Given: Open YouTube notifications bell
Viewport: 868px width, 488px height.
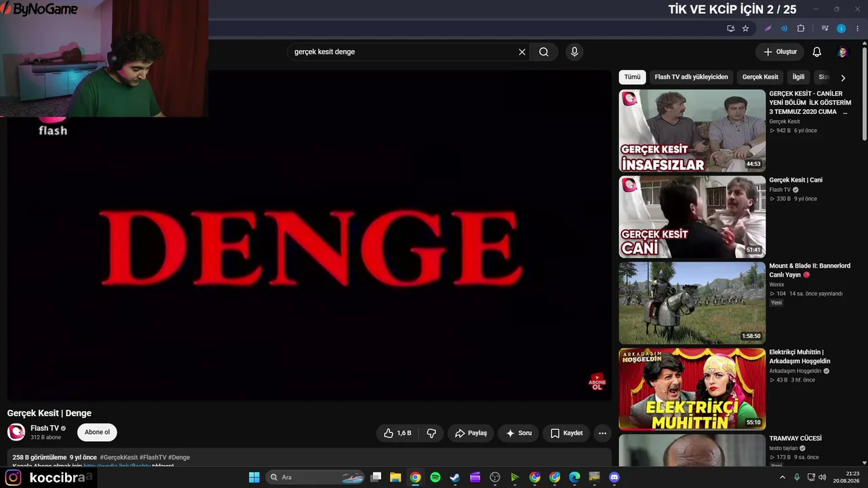Looking at the screenshot, I should [817, 52].
